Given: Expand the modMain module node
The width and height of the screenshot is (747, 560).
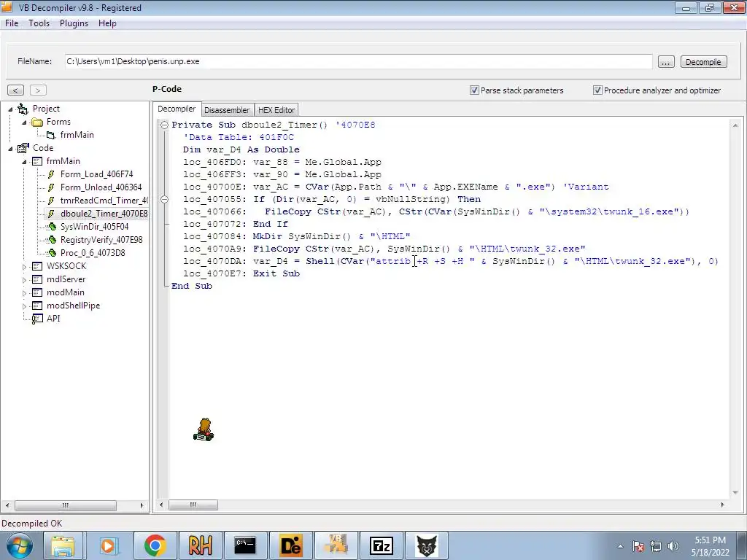Looking at the screenshot, I should pos(24,293).
